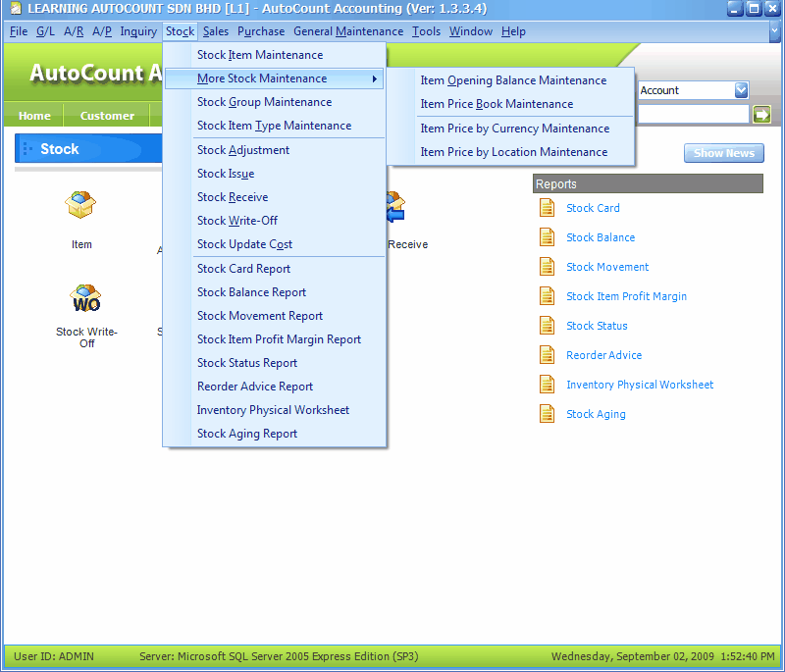
Task: Click the search input field below Account
Action: click(694, 115)
